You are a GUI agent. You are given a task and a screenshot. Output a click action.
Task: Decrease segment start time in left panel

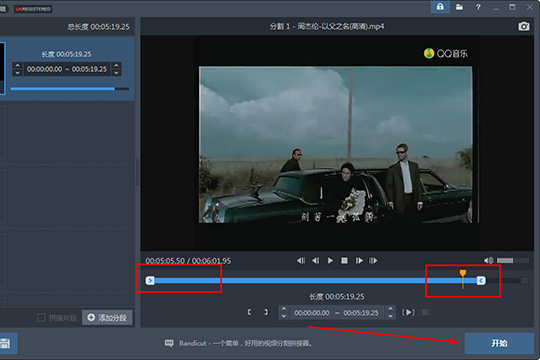click(x=18, y=73)
